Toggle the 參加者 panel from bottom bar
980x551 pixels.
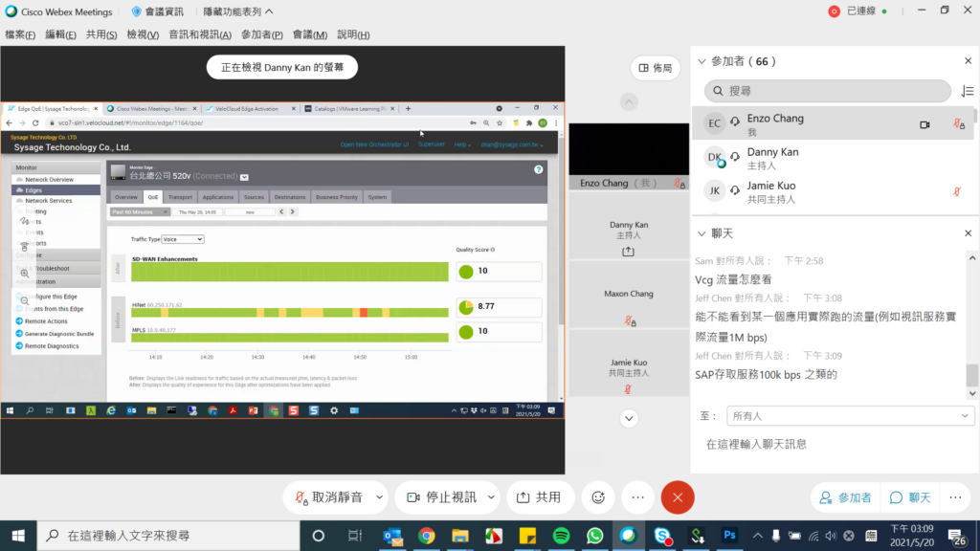point(846,497)
